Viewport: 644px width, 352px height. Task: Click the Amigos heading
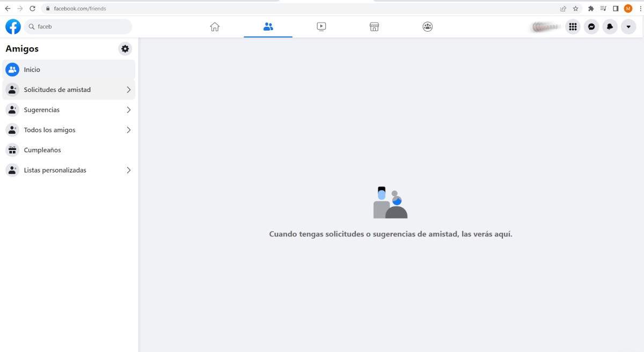(x=22, y=49)
